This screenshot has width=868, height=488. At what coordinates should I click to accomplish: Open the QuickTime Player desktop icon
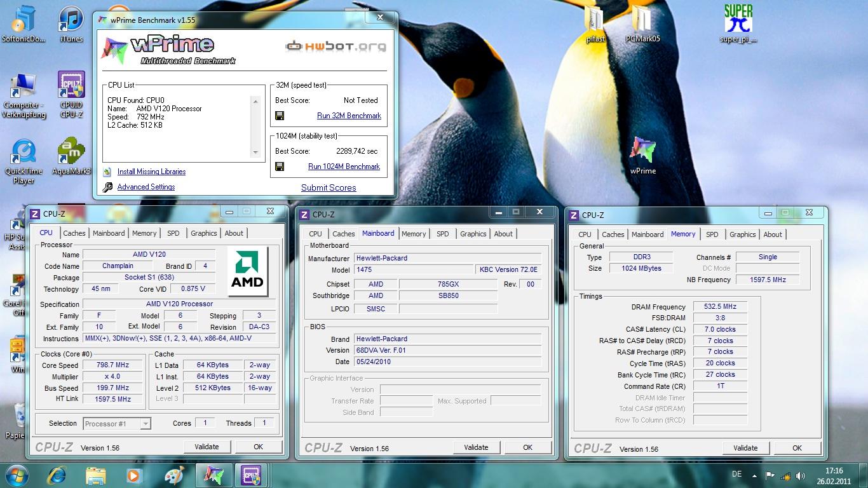click(24, 161)
